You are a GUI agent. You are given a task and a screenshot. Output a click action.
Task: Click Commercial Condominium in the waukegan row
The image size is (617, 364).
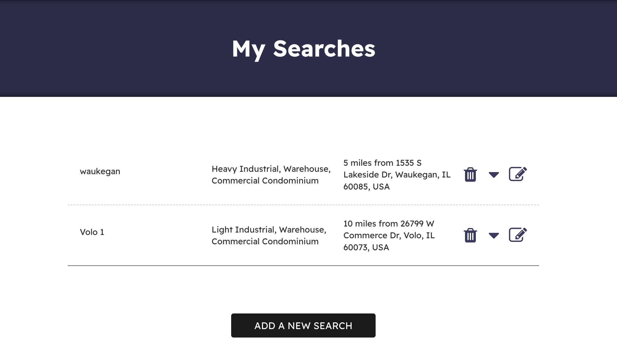[x=265, y=180]
